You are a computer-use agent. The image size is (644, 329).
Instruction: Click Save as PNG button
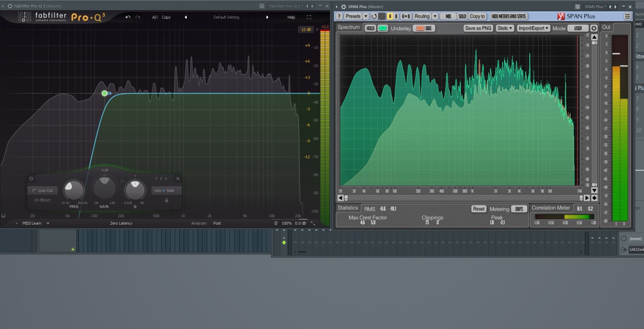coord(478,28)
